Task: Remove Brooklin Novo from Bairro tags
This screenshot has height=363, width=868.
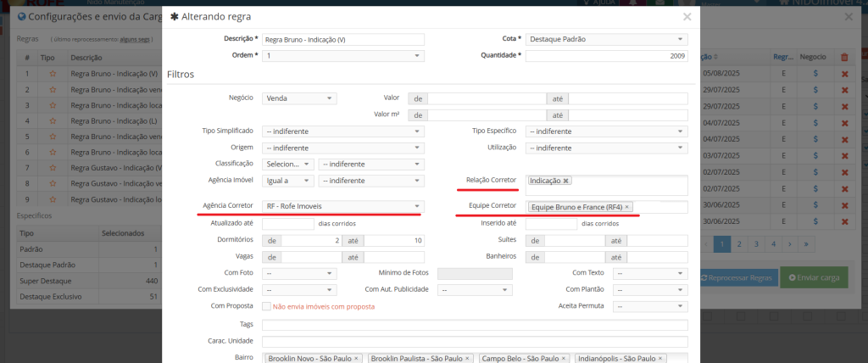Action: pyautogui.click(x=356, y=359)
